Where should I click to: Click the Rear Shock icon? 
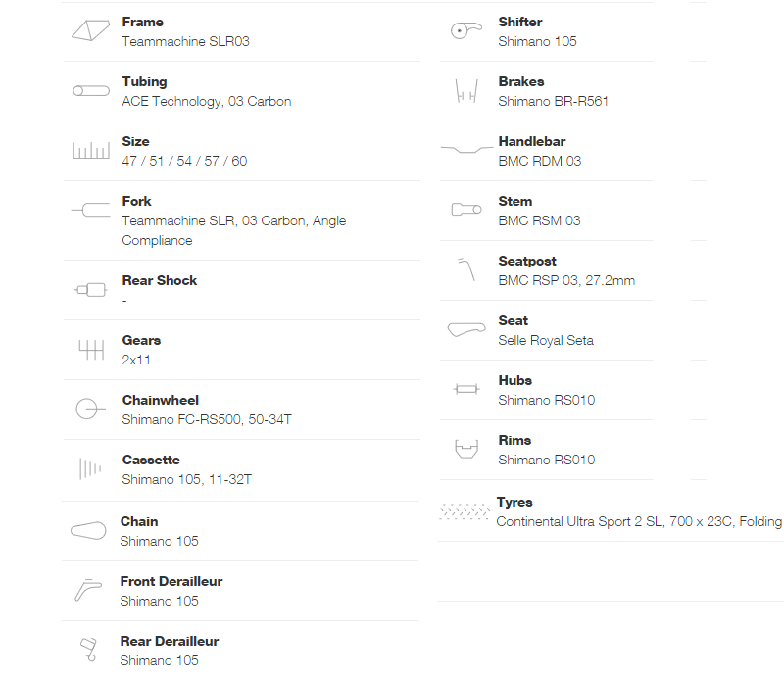[90, 289]
